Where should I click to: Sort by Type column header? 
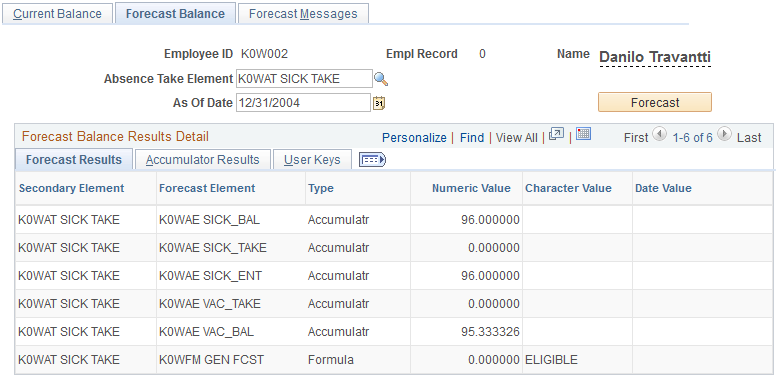321,188
